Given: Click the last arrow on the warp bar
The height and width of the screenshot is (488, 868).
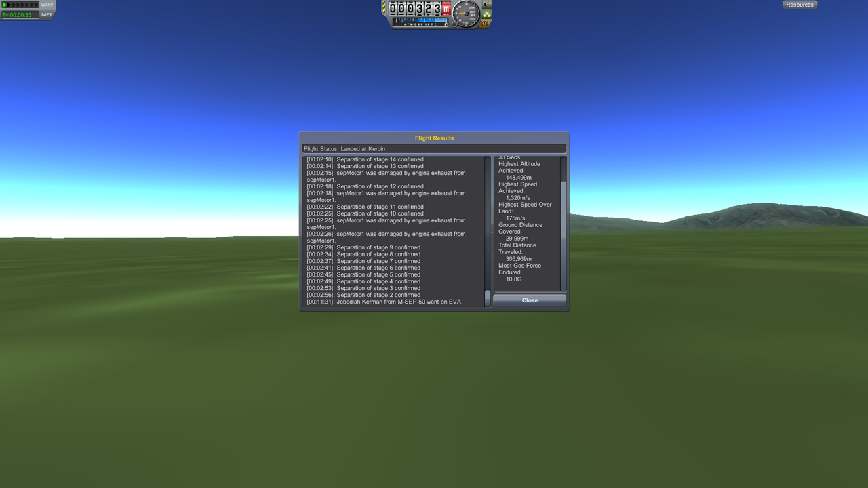Looking at the screenshot, I should click(x=37, y=5).
